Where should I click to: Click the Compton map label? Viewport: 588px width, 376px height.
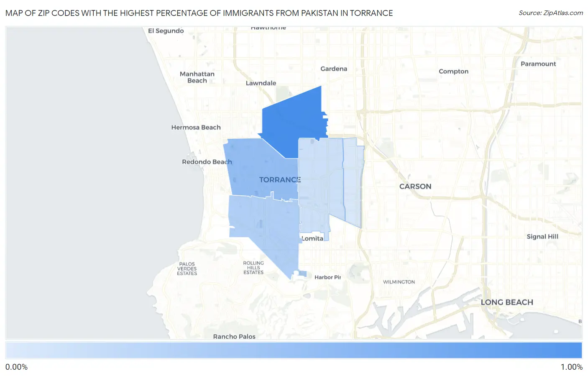pos(453,72)
